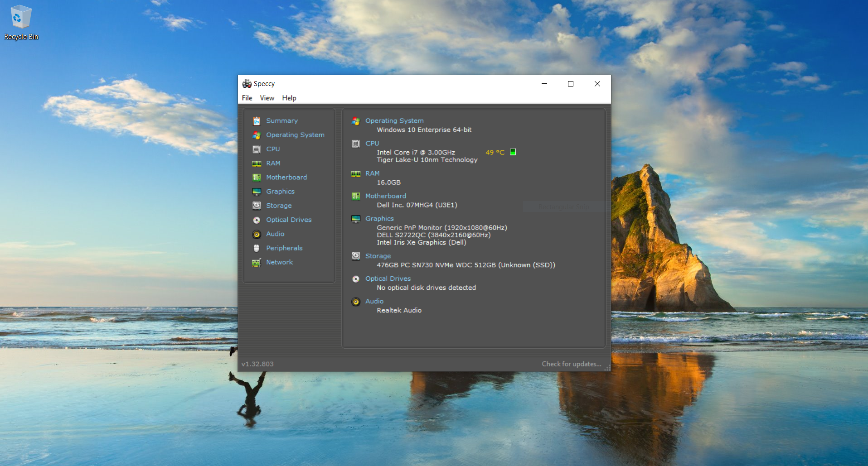868x466 pixels.
Task: Click the Speccy icon in the title bar
Action: pyautogui.click(x=247, y=83)
